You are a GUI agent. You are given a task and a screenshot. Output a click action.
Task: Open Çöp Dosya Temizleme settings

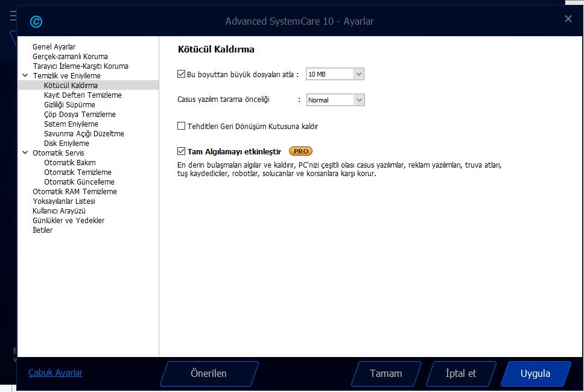pos(80,115)
